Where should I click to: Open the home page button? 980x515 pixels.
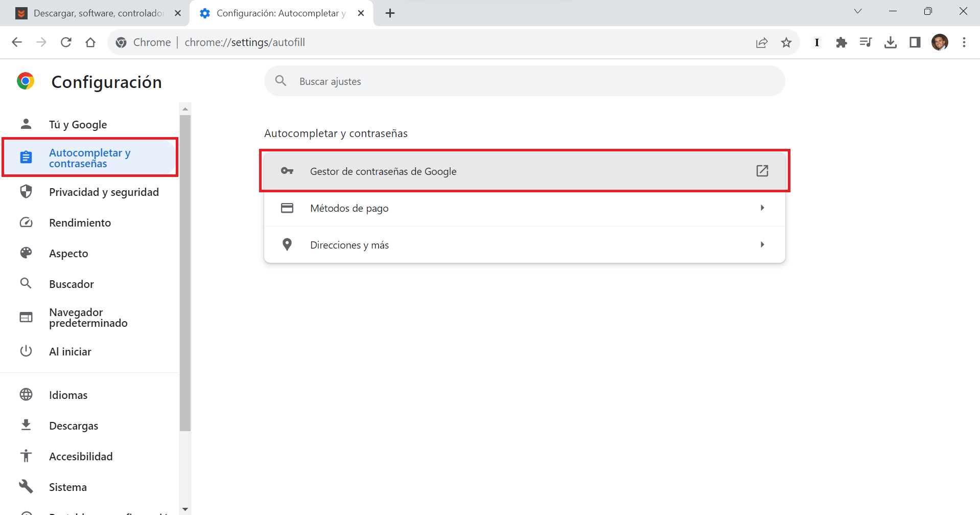[90, 42]
